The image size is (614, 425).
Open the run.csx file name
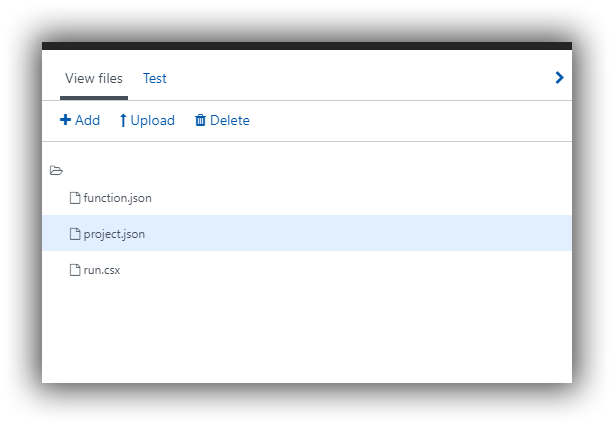click(102, 270)
